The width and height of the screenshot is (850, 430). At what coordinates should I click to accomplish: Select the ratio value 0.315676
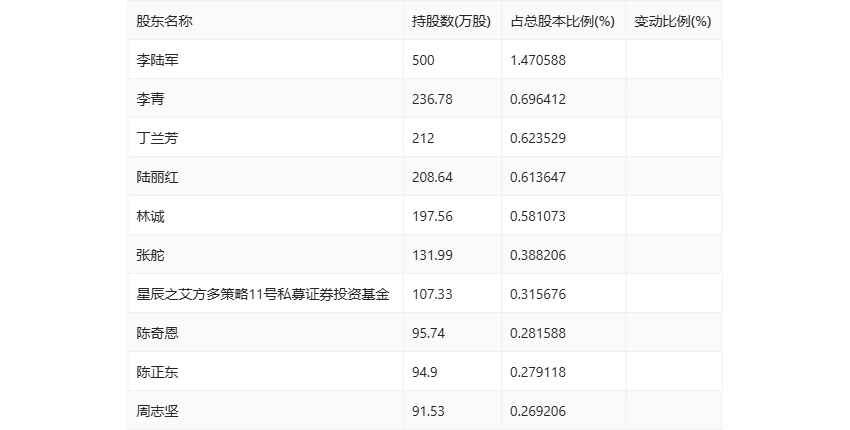click(x=538, y=294)
